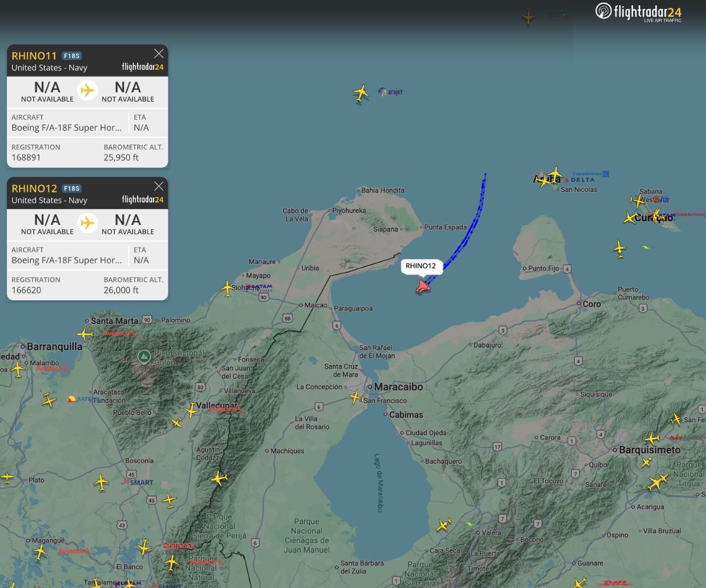Close the RHINO12 flight info card
Viewport: 706px width, 588px height.
159,186
